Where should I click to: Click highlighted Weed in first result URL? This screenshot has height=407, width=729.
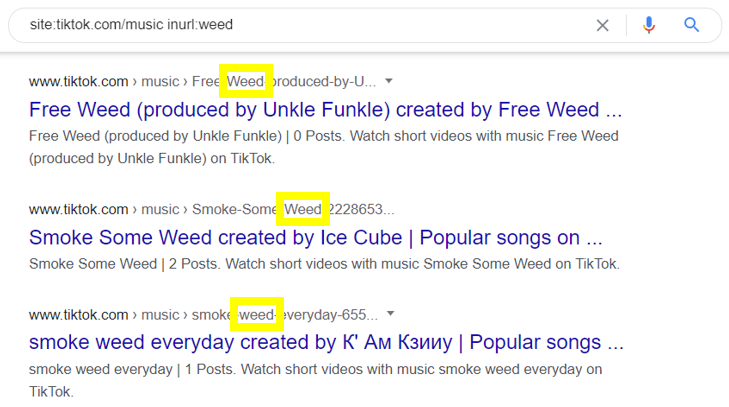point(246,81)
